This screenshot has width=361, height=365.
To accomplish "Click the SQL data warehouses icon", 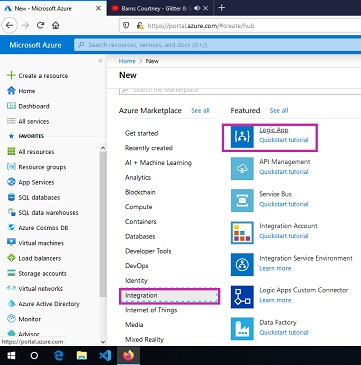I will click(11, 212).
